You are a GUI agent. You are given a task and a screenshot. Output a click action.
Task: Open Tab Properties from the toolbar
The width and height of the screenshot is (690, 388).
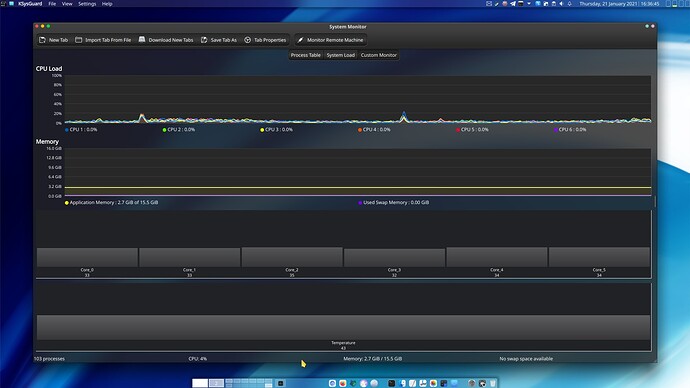point(265,40)
